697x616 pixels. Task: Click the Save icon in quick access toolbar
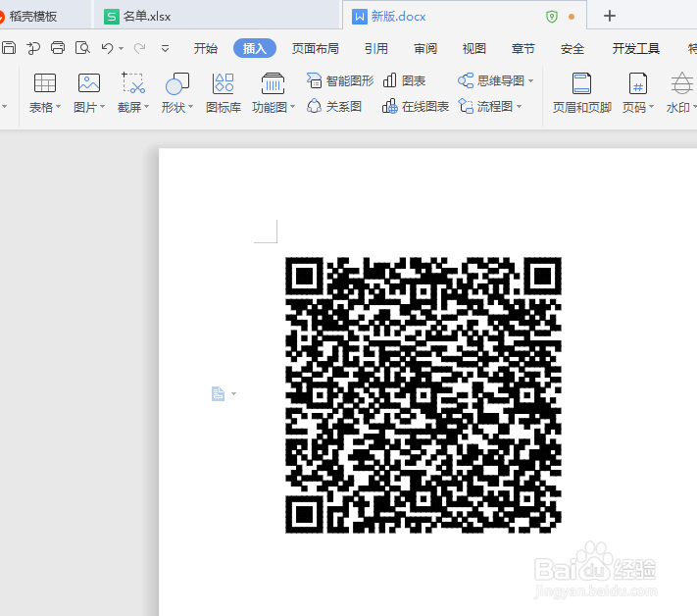9,48
